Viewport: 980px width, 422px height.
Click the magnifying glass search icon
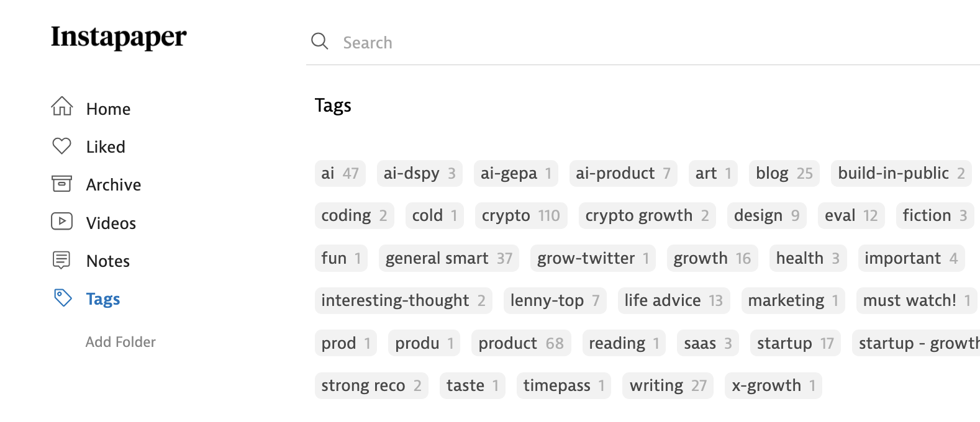point(320,42)
